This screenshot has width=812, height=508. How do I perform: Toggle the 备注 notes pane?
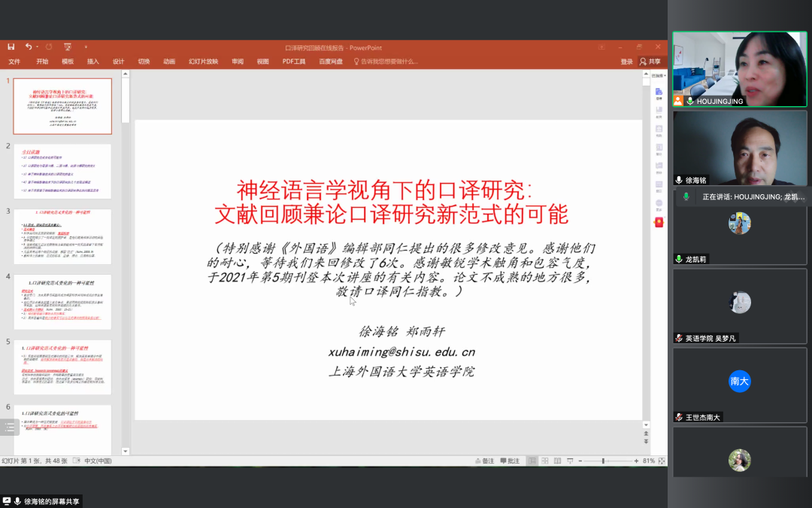(x=484, y=461)
